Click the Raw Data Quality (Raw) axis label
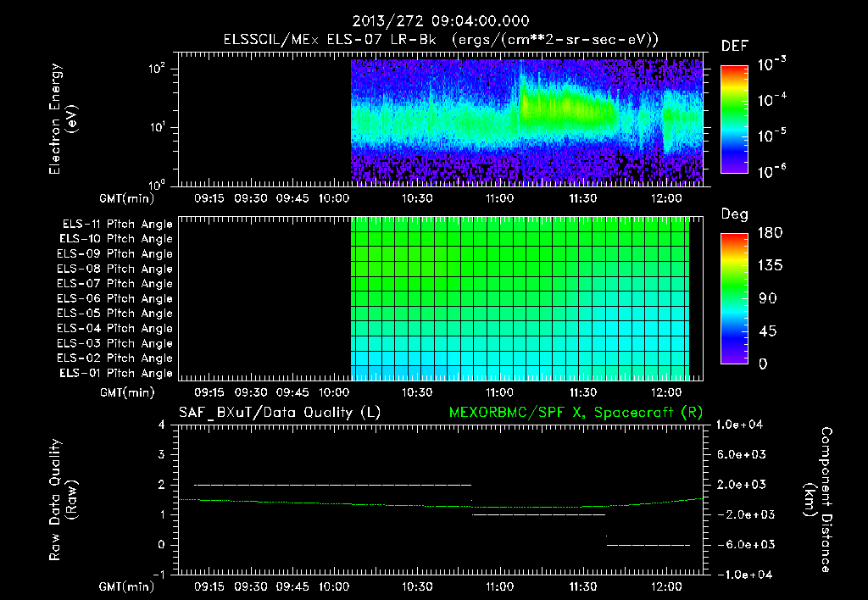 click(x=64, y=500)
